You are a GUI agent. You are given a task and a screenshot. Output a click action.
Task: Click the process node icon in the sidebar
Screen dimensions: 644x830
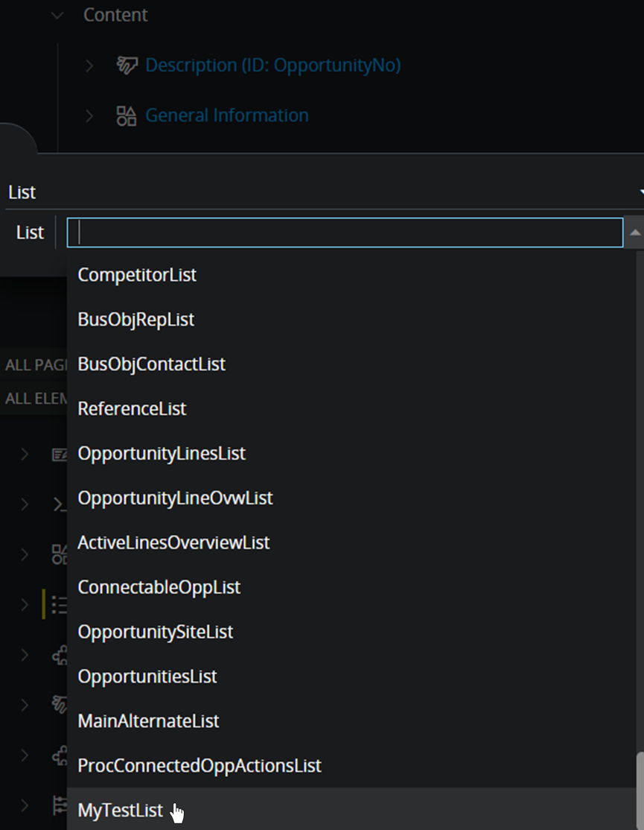pyautogui.click(x=59, y=654)
